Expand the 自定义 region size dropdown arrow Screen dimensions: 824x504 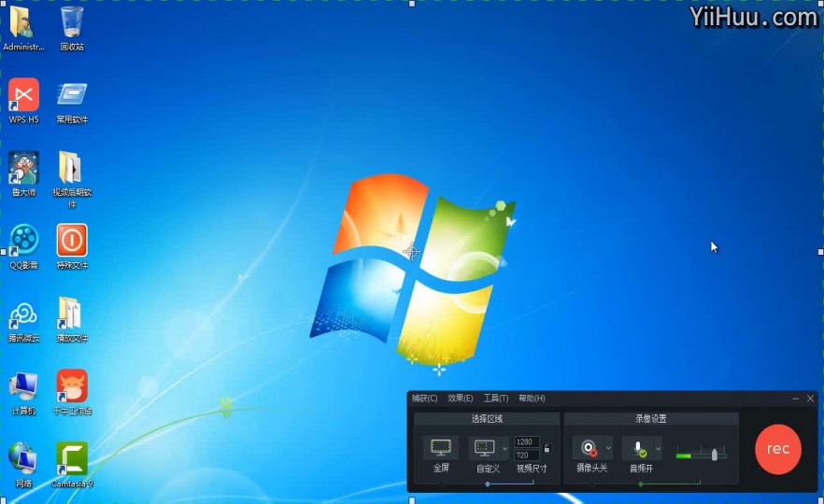[504, 448]
